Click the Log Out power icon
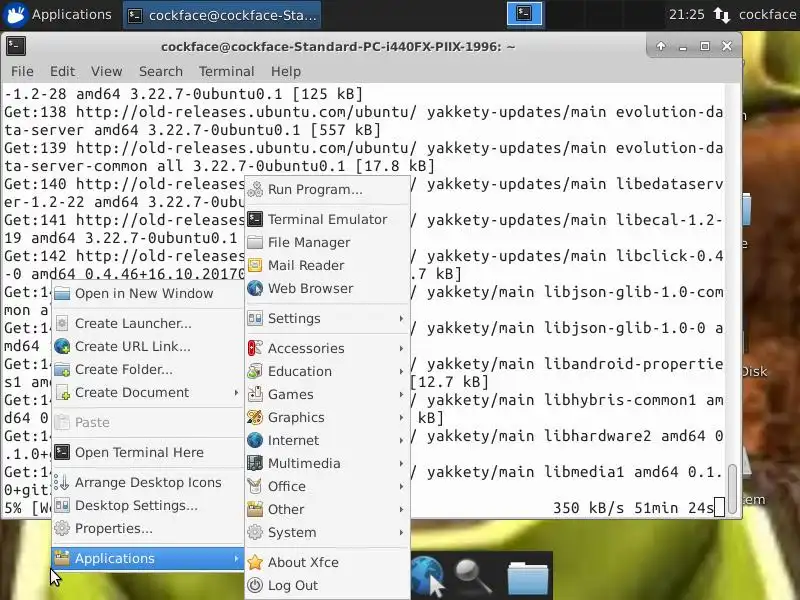This screenshot has width=800, height=600. tap(255, 585)
